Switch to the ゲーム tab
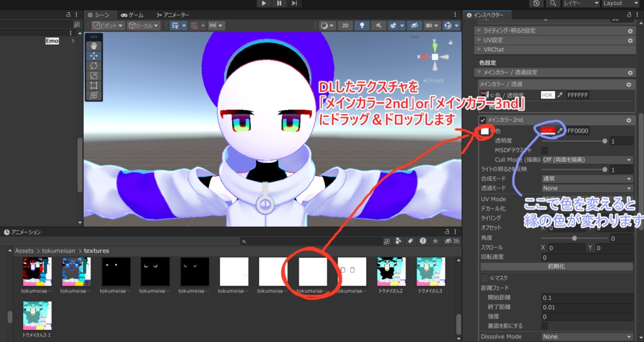The image size is (644, 342). (x=132, y=15)
